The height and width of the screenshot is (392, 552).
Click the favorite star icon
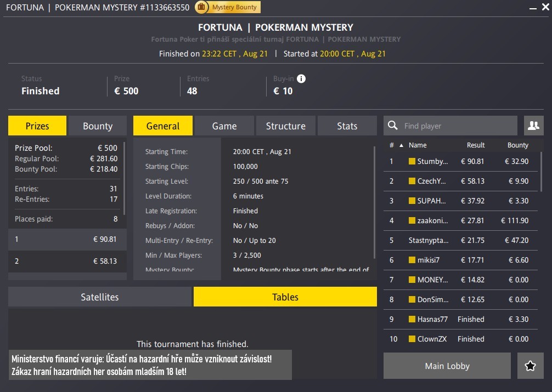tap(530, 366)
